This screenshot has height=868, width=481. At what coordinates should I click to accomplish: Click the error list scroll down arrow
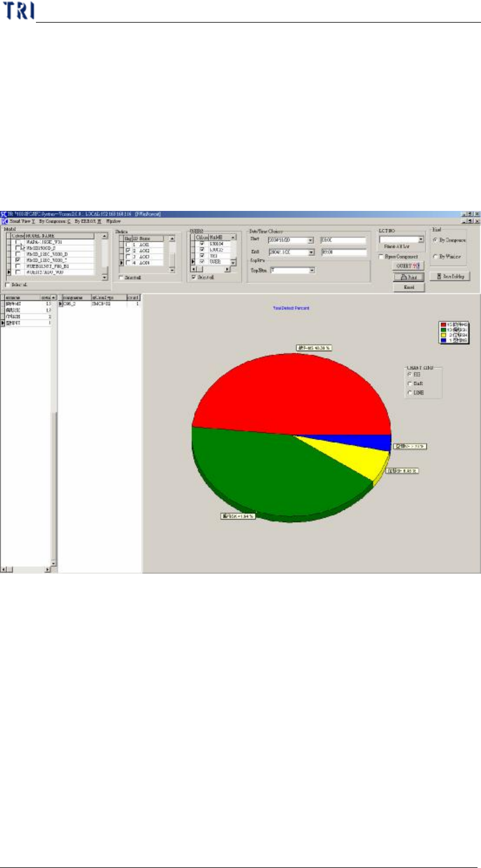(x=53, y=563)
